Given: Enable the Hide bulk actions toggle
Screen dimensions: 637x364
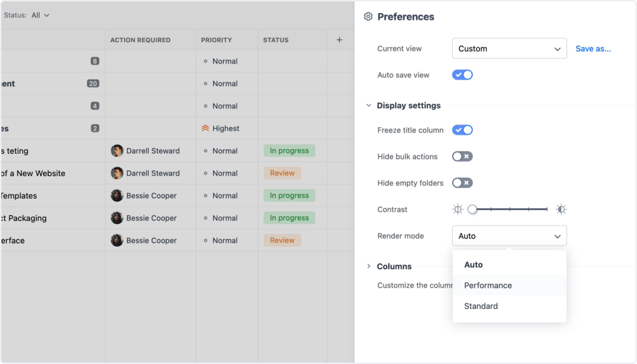Looking at the screenshot, I should tap(462, 157).
